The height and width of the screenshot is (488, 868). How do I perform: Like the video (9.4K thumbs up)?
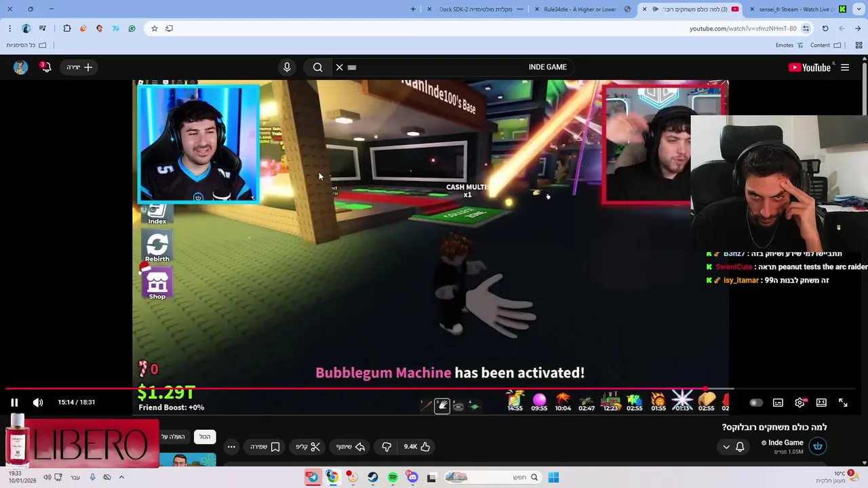tap(417, 447)
